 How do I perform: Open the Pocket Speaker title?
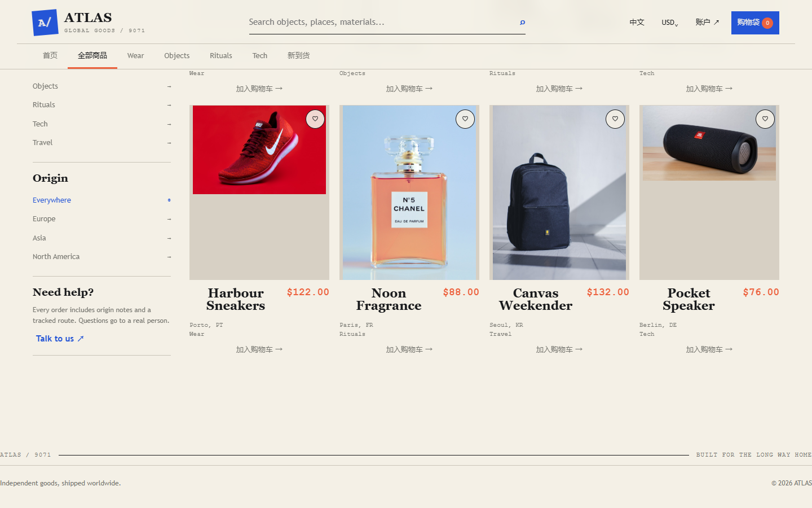689,300
